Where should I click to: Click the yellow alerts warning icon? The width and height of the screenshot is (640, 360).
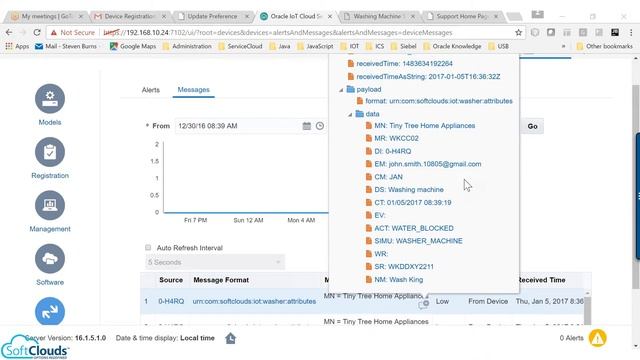[x=598, y=338]
